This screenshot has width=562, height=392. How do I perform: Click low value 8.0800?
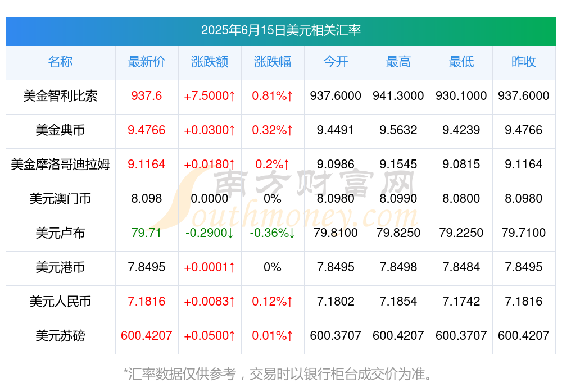click(x=461, y=198)
